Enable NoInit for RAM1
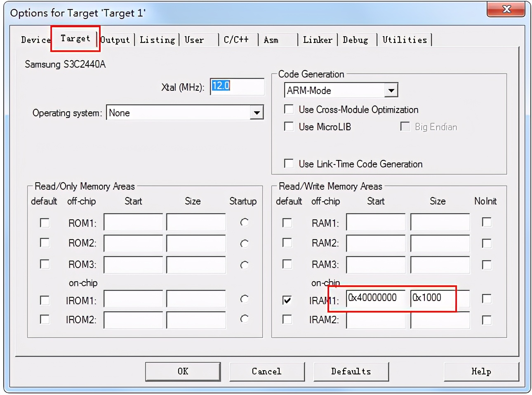532x395 pixels. pyautogui.click(x=487, y=222)
